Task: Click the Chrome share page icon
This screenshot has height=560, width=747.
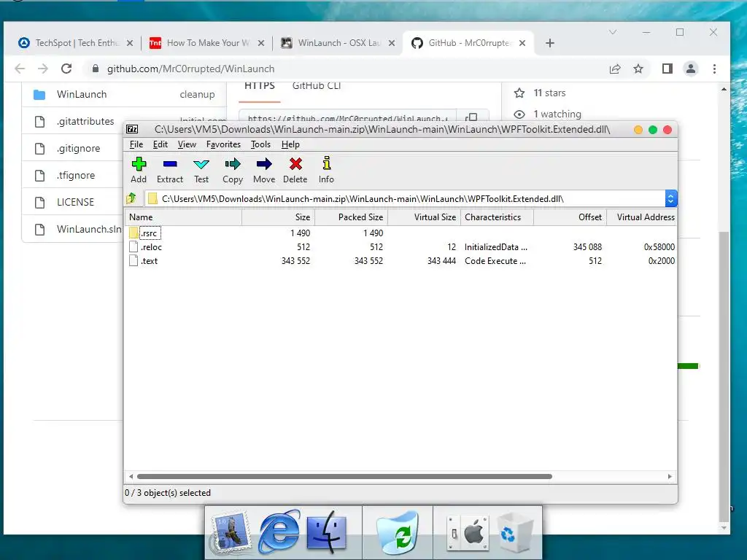Action: point(615,69)
